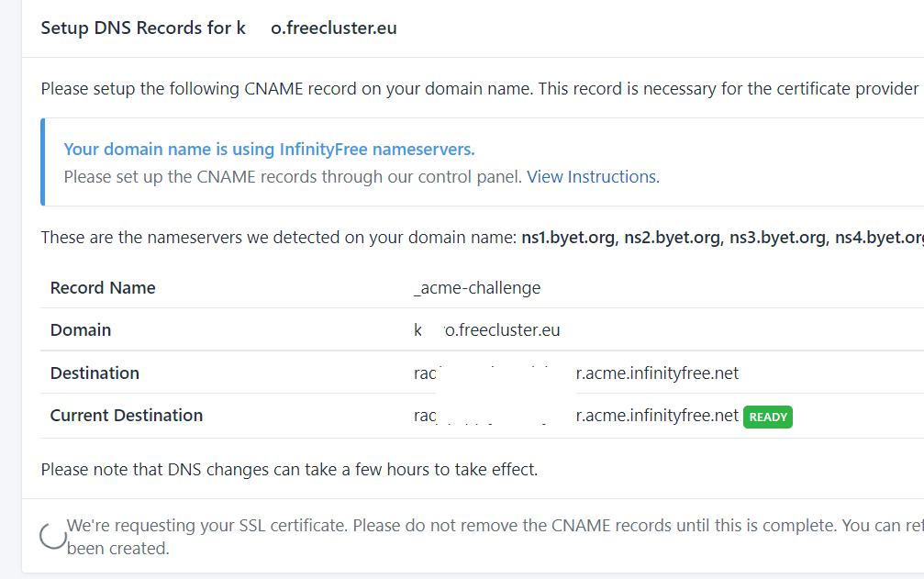Click the Setup DNS Records page title
The width and height of the screenshot is (924, 579).
[218, 28]
